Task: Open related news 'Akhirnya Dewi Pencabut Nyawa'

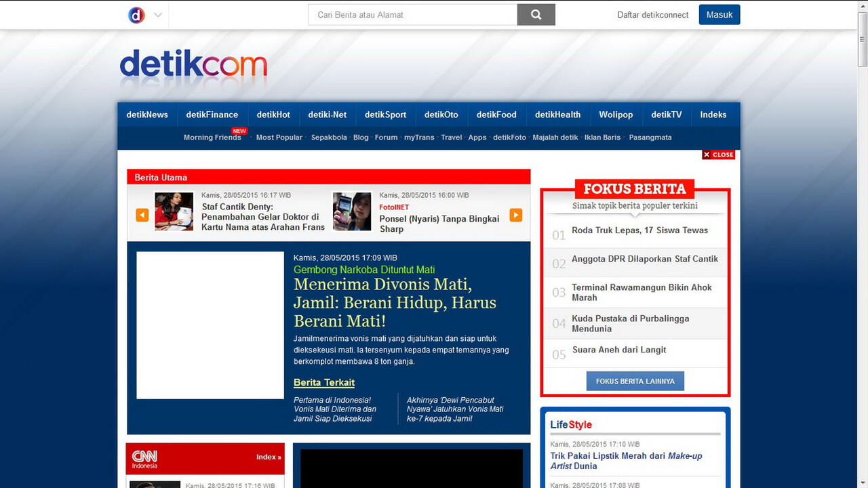Action: (x=455, y=409)
